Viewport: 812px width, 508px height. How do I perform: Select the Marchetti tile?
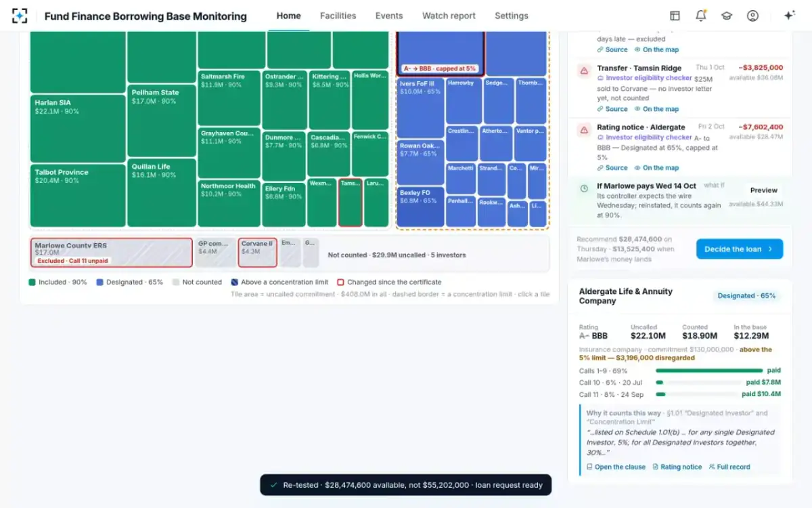461,179
